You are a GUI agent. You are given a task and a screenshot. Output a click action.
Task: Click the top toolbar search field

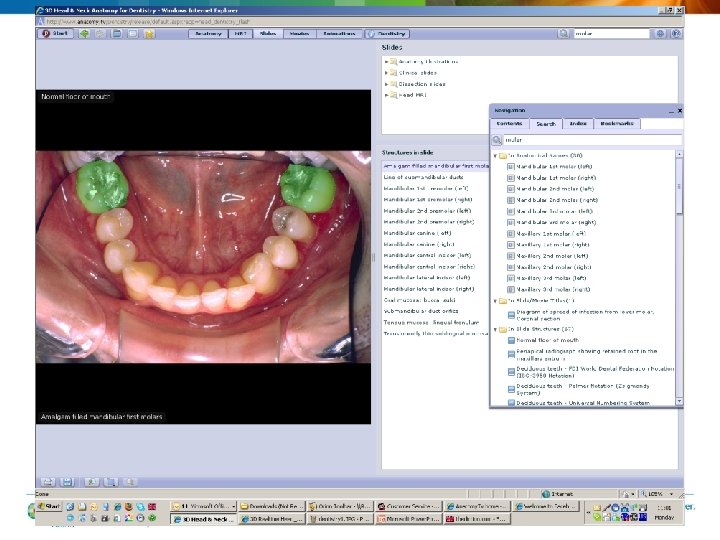610,34
